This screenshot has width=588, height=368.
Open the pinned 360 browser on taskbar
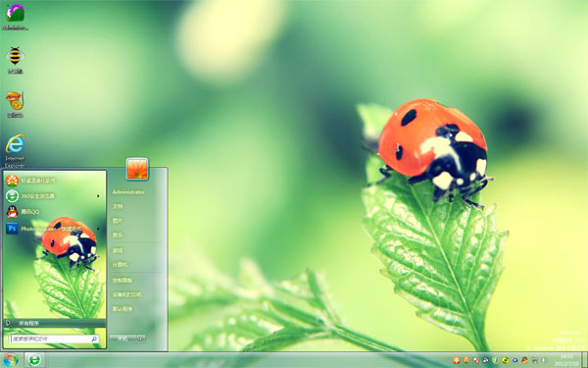[x=34, y=360]
